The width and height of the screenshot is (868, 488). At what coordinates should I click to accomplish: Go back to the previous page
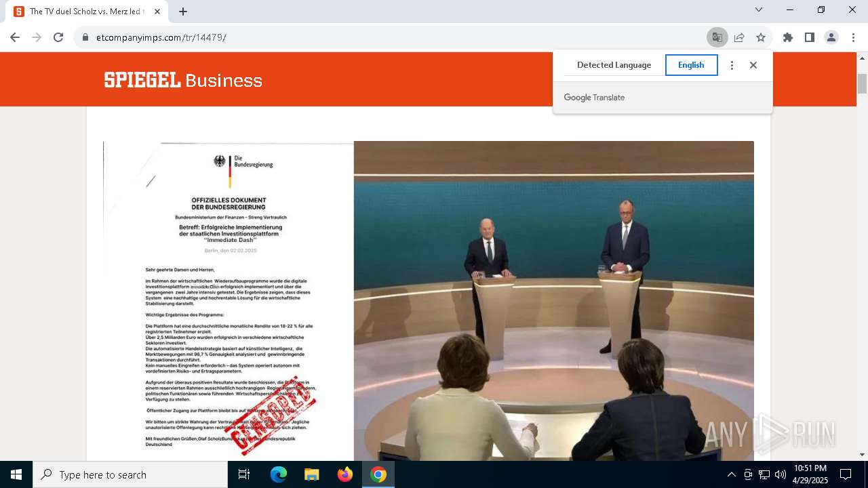[15, 37]
